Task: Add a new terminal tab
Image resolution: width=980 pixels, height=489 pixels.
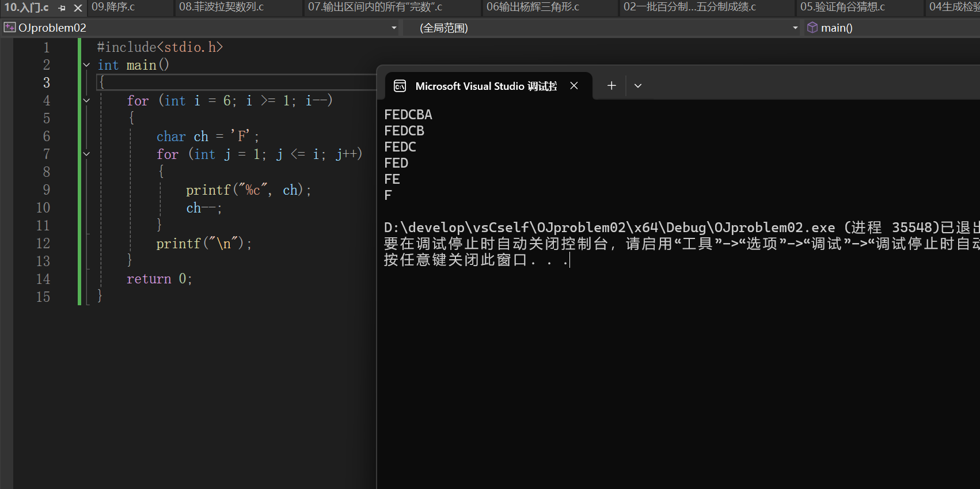Action: [611, 86]
